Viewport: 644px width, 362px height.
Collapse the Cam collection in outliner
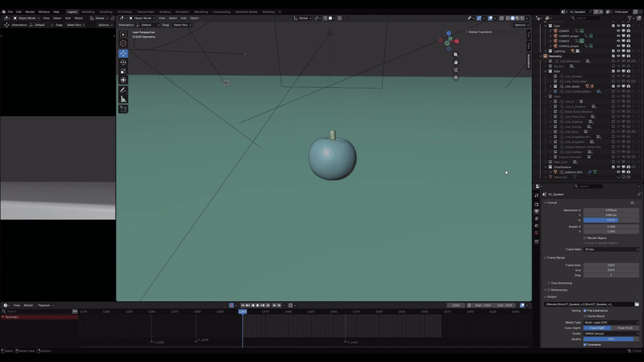pos(546,26)
